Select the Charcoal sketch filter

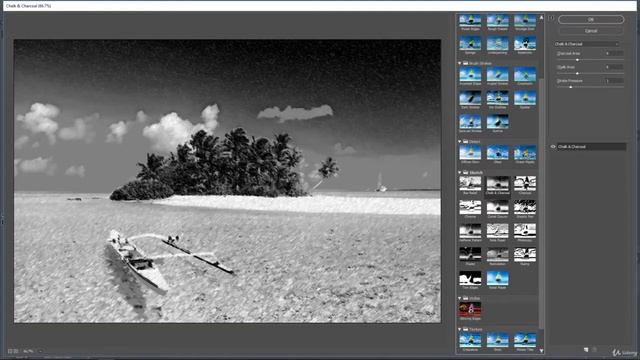(525, 184)
